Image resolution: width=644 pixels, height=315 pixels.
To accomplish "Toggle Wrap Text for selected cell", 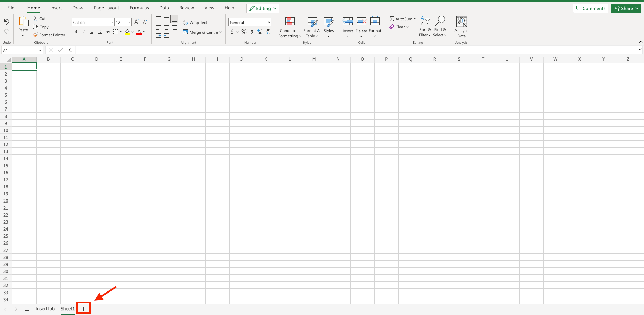I will [196, 22].
